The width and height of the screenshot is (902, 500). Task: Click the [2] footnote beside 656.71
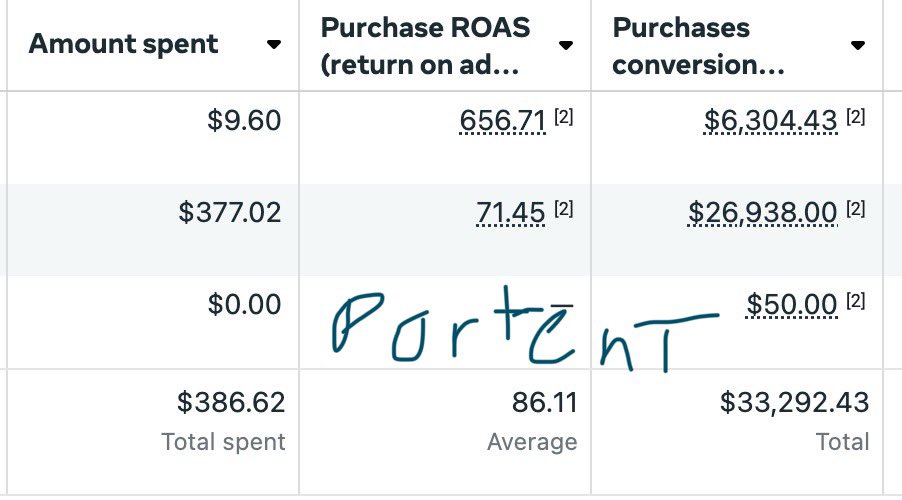click(564, 118)
